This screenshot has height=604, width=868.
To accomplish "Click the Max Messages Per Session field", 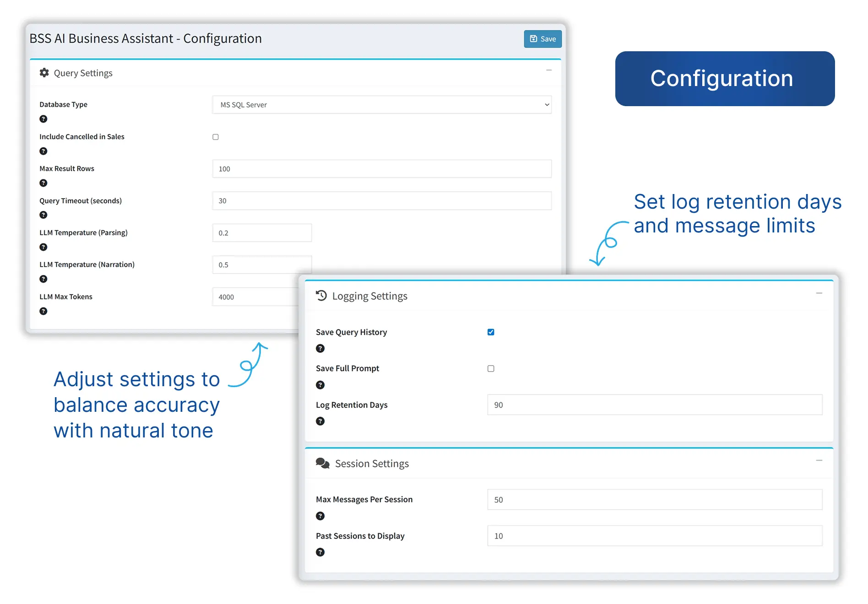I will tap(655, 500).
